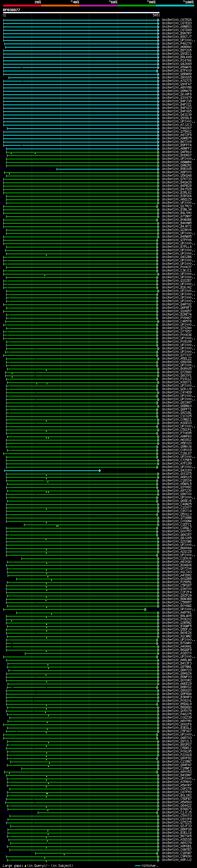Click the end position label 545
Screen dimensions: 197x868
coord(155,15)
